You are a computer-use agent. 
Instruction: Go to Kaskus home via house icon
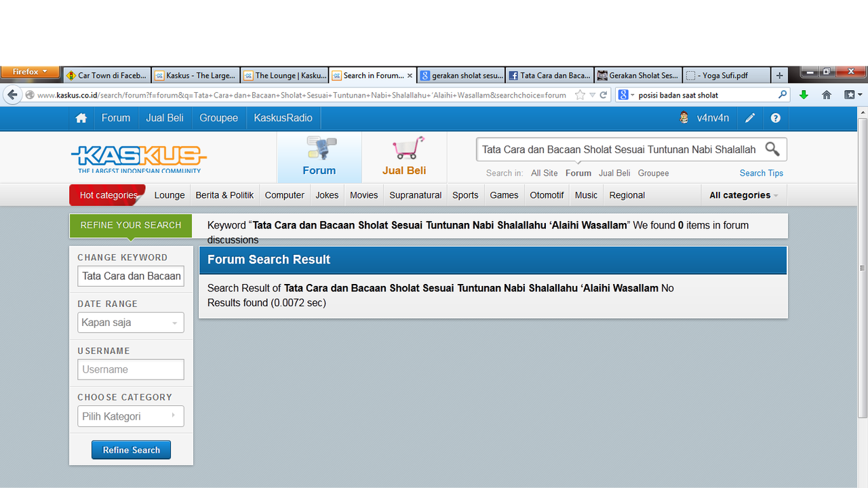81,118
